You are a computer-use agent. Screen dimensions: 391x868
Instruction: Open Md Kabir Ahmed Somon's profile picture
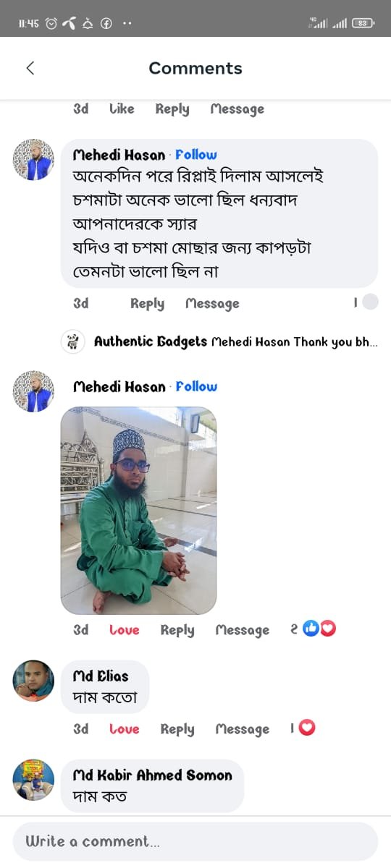pyautogui.click(x=33, y=780)
